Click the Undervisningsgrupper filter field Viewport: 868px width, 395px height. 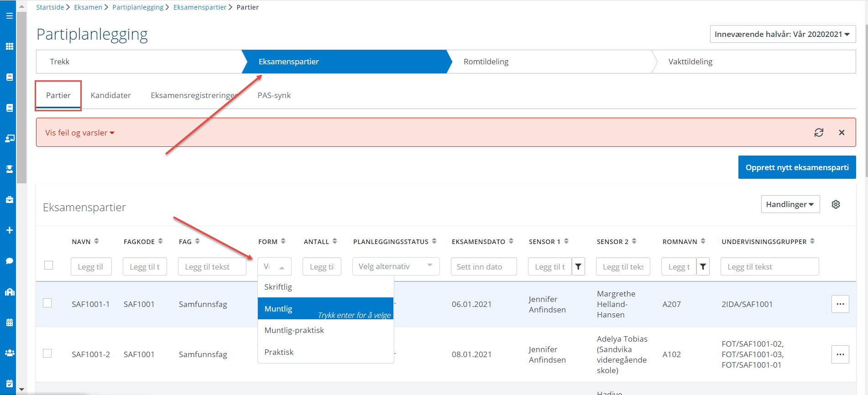[x=769, y=267]
